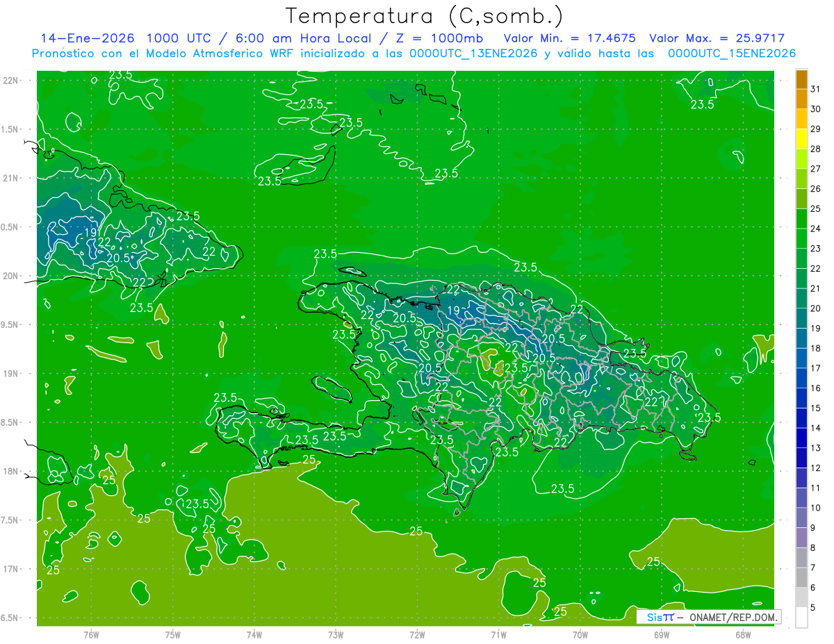
Task: Click the dark orange swatch above 31
Action: 801,79
